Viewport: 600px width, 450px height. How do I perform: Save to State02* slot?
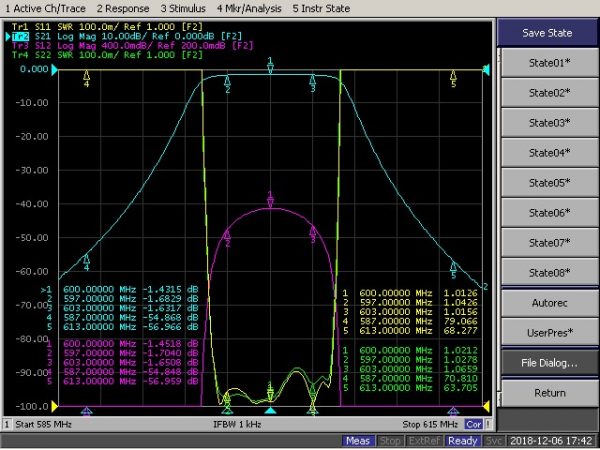click(549, 93)
